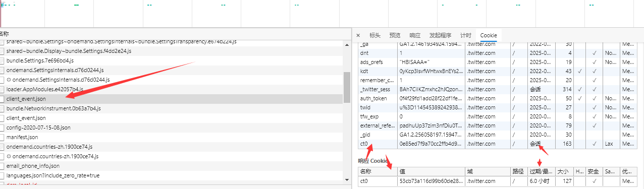The image size is (644, 189).
Task: Switch to the 标头 tab
Action: (x=375, y=35)
